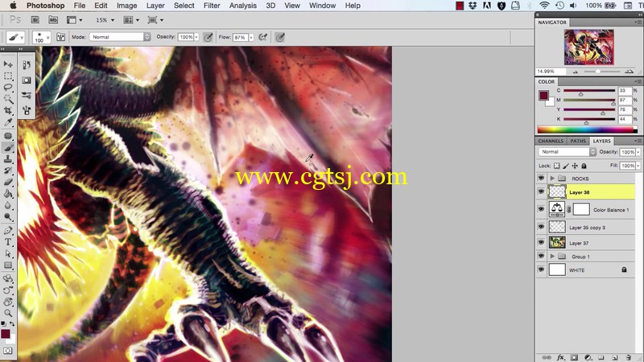Select the Type tool
This screenshot has height=362, width=644.
[x=8, y=242]
